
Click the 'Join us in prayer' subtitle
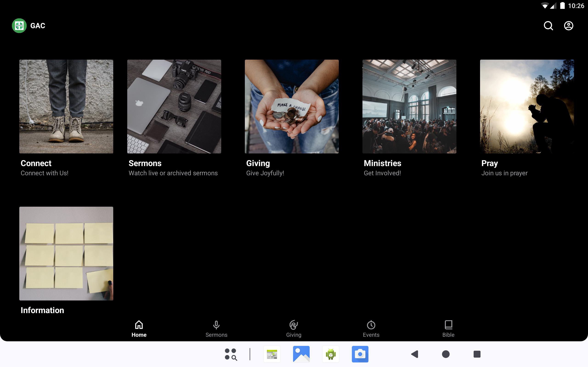click(x=504, y=173)
